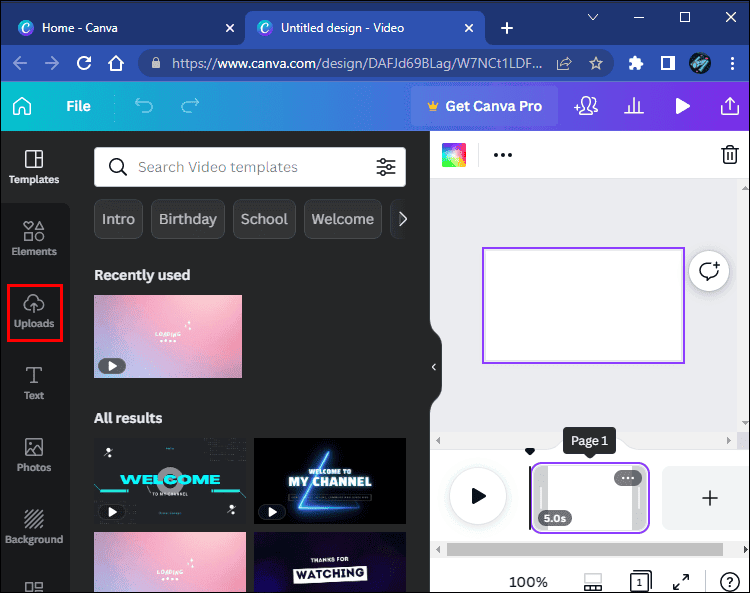Collapse the side panel with arrow handle
Screen dimensions: 750x593
pos(434,367)
